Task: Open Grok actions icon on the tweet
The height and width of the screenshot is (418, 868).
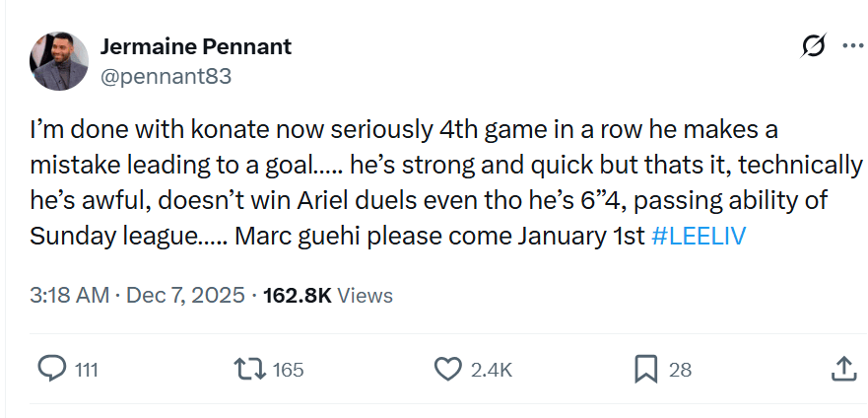Action: (814, 46)
